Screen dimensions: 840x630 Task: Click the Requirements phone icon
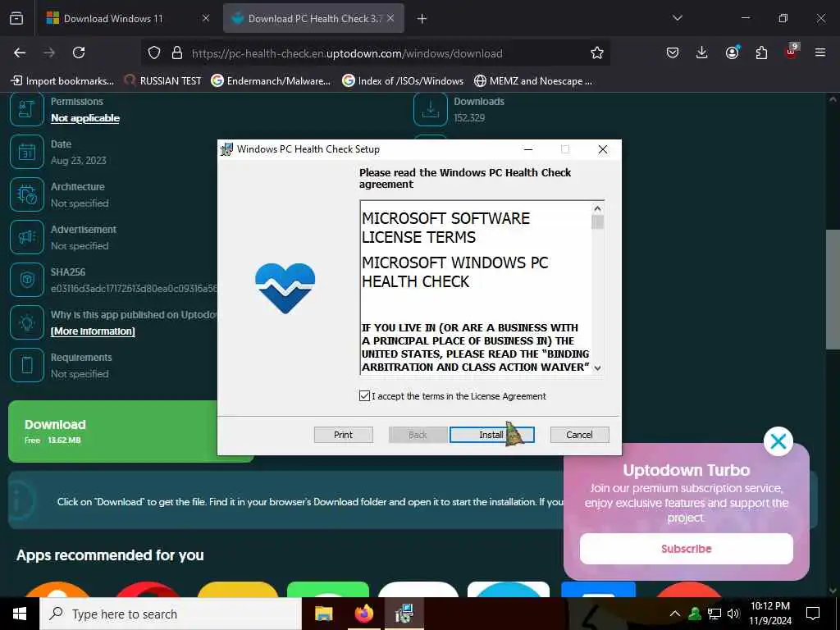click(x=27, y=365)
